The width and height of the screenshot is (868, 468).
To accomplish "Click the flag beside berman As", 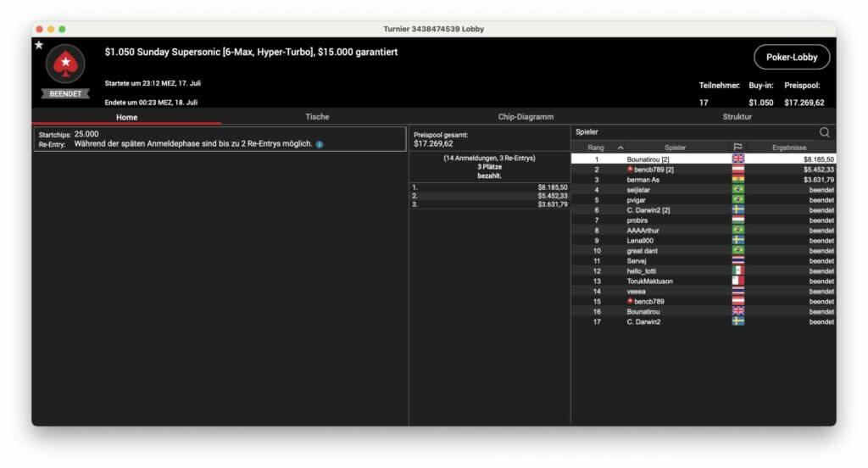I will pyautogui.click(x=738, y=180).
